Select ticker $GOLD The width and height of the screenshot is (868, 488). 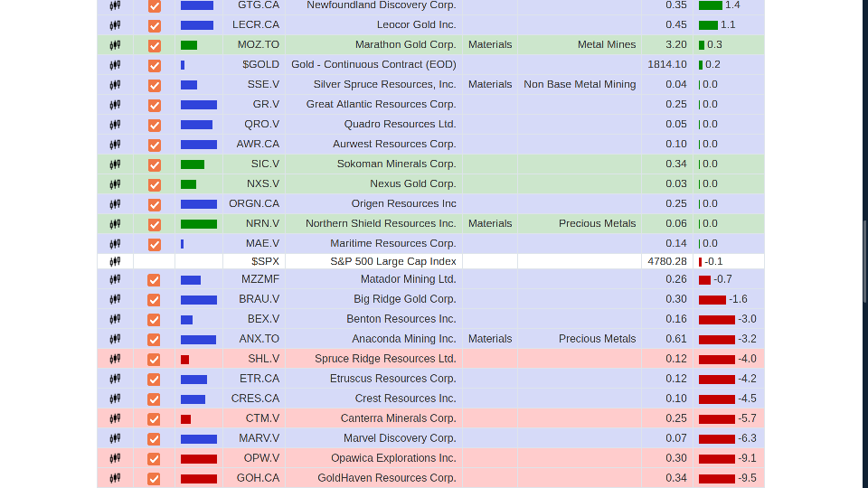[x=260, y=65]
